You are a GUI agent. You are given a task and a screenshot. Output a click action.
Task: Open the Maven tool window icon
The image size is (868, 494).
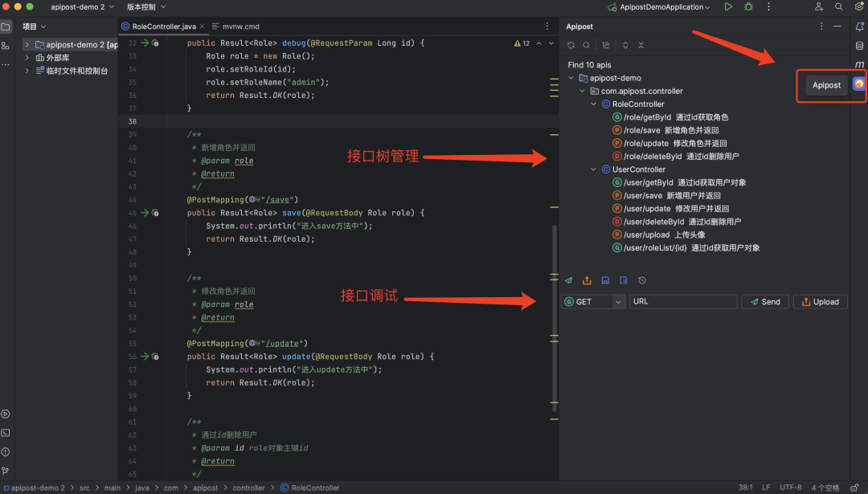pyautogui.click(x=859, y=65)
